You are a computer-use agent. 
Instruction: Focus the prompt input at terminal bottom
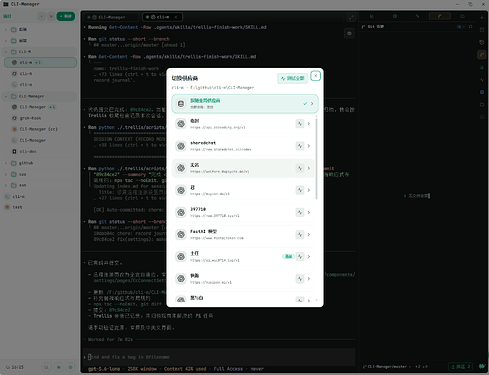(220, 357)
